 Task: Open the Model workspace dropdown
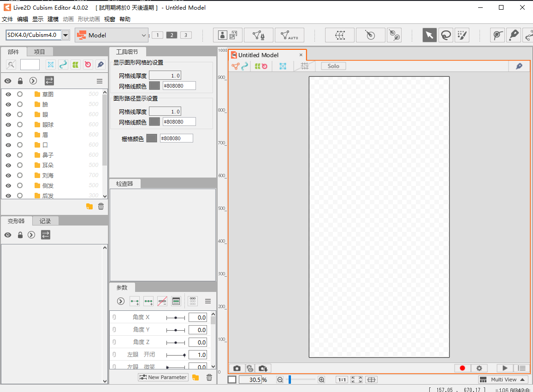(112, 35)
